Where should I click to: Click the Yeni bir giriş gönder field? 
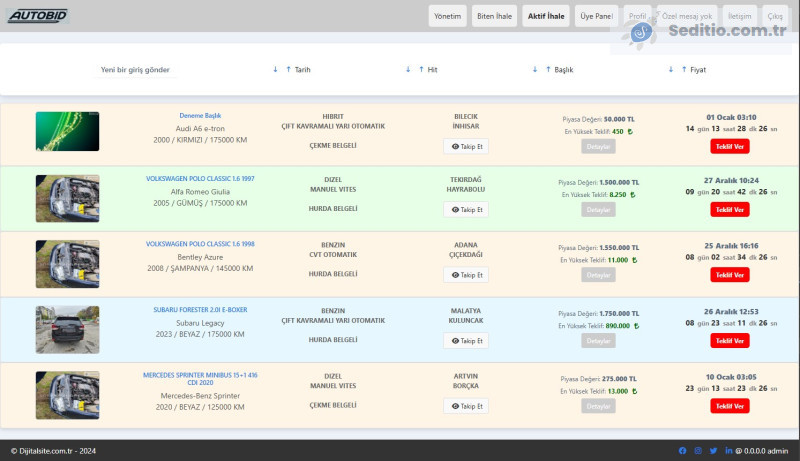(137, 70)
